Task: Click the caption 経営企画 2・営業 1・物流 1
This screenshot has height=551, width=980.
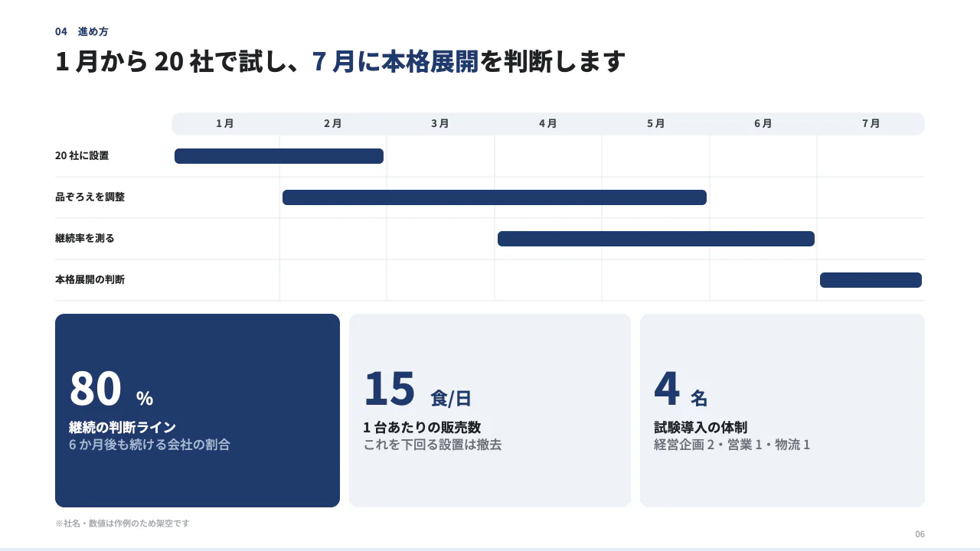Action: 732,445
